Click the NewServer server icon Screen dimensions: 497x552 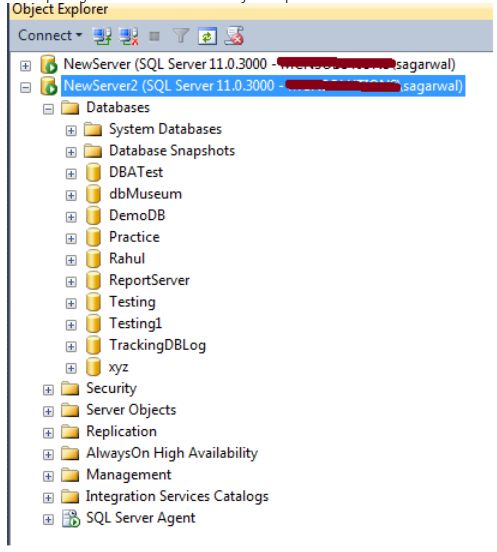[49, 64]
